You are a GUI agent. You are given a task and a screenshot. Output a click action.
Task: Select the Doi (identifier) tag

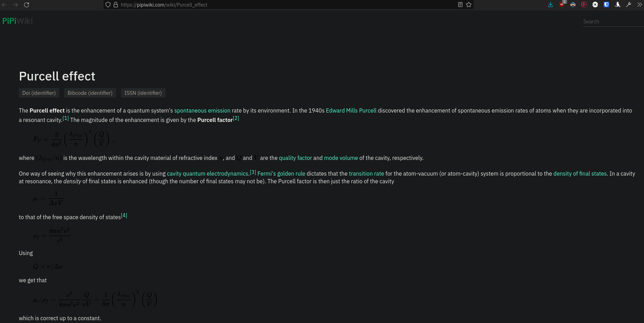(x=39, y=93)
